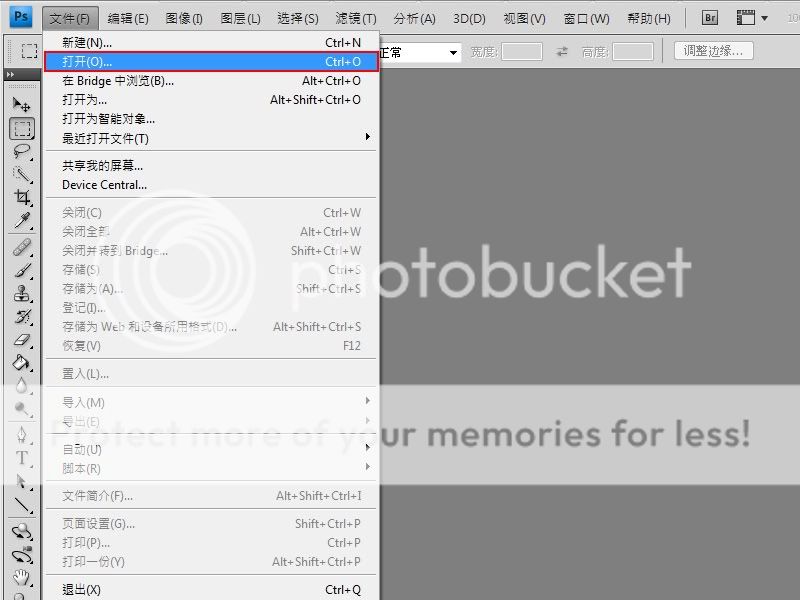
Task: Expand 导入(M) submenu
Action: (x=367, y=401)
